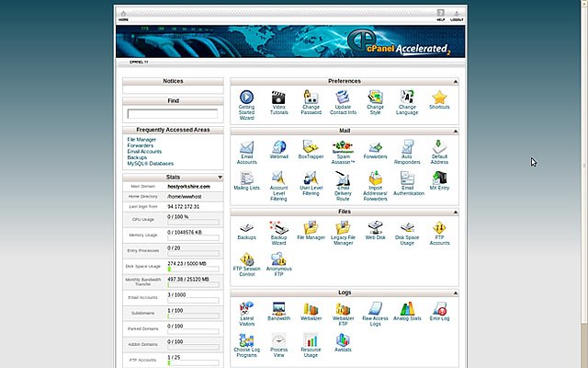The image size is (588, 368).
Task: Open FTP Accounts
Action: tap(439, 233)
